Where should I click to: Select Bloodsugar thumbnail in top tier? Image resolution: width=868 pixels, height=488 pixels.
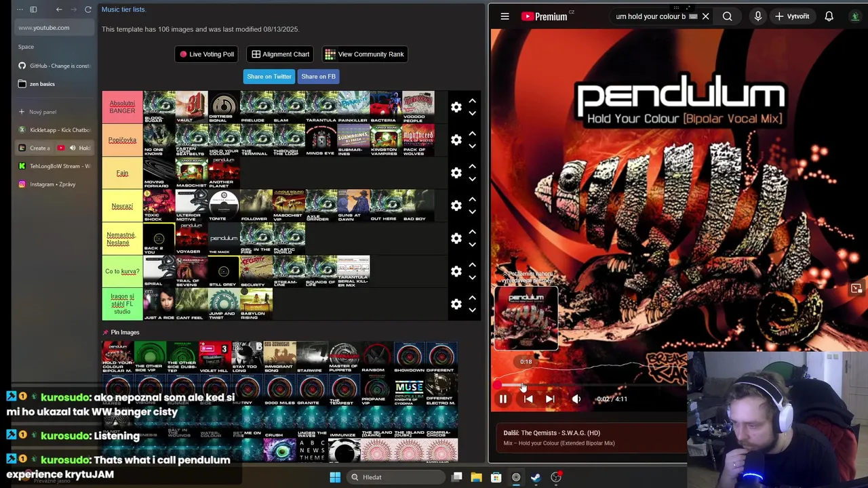click(159, 107)
